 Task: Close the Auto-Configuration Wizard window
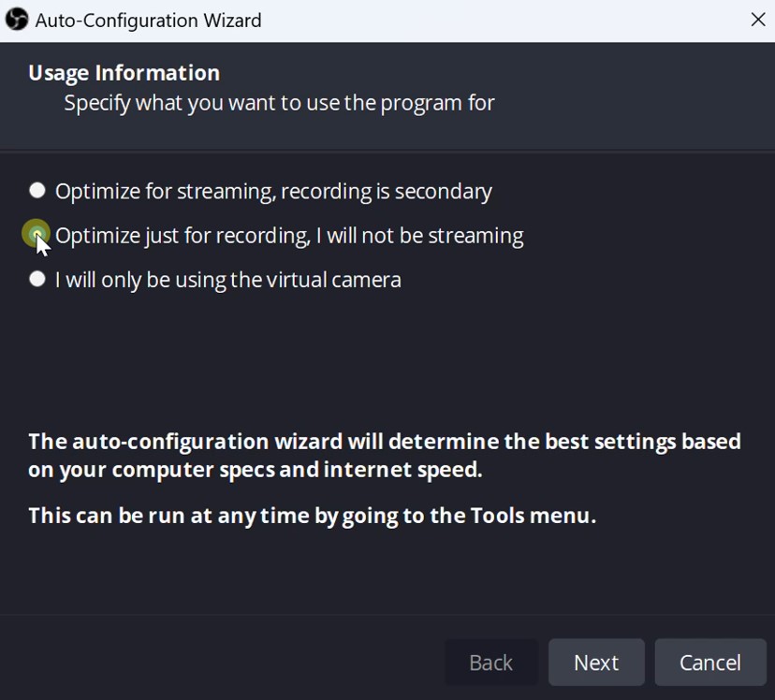(x=757, y=20)
